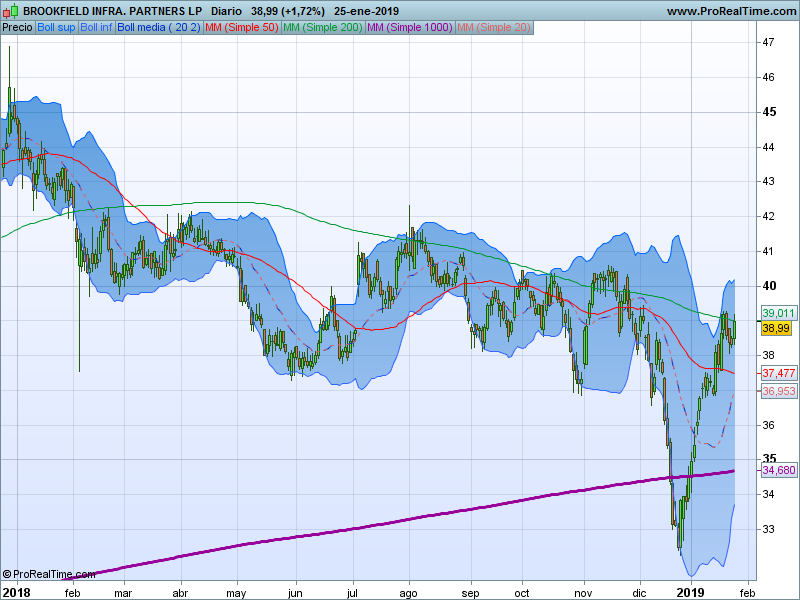This screenshot has height=600, width=800.
Task: Click the 2019 year label on time axis
Action: click(x=691, y=593)
